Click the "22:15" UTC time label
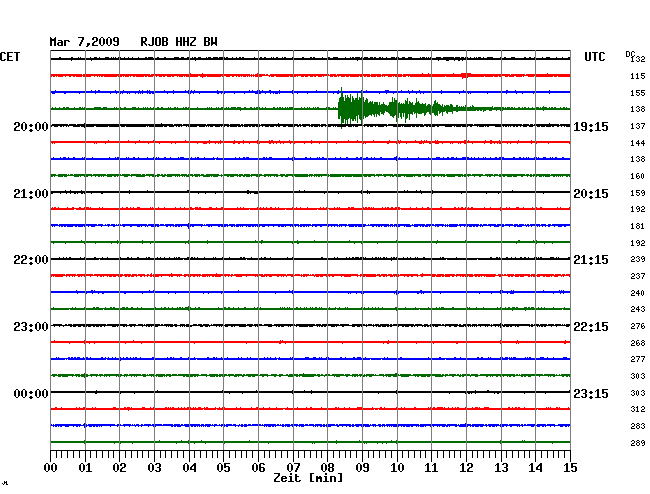This screenshot has width=650, height=494. [x=591, y=327]
